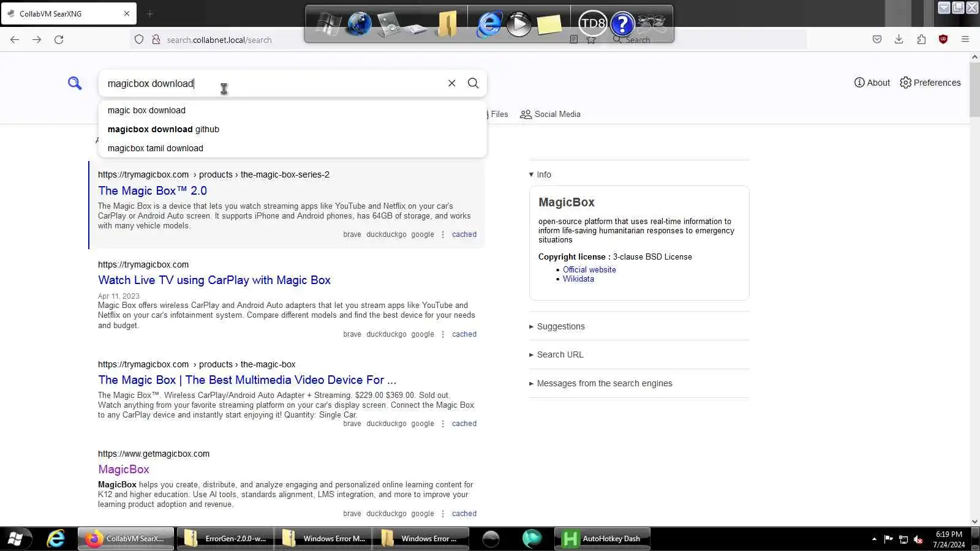Open the sticky note icon in the dock
This screenshot has height=551, width=980.
pyautogui.click(x=549, y=24)
